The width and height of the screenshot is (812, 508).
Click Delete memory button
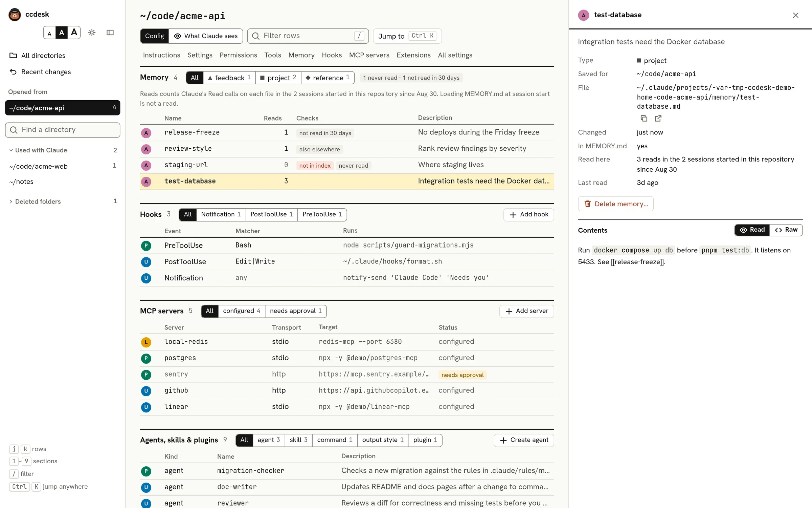tap(615, 204)
